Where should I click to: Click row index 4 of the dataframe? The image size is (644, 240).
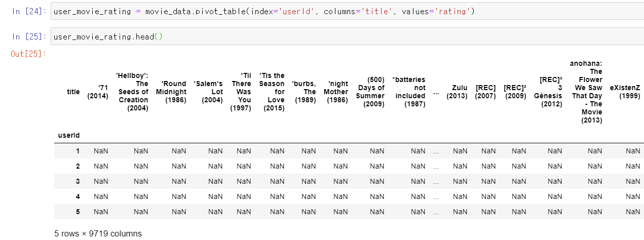(x=78, y=196)
